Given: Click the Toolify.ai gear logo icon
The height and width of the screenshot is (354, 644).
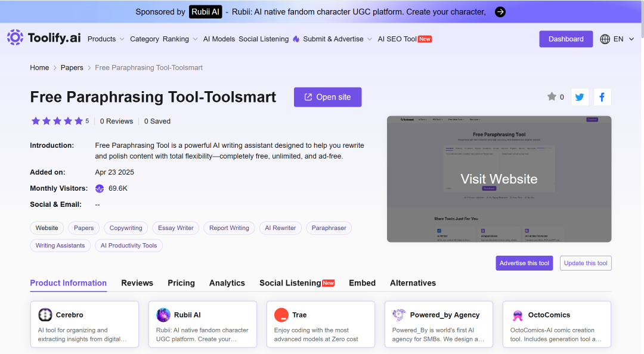Looking at the screenshot, I should pos(15,38).
